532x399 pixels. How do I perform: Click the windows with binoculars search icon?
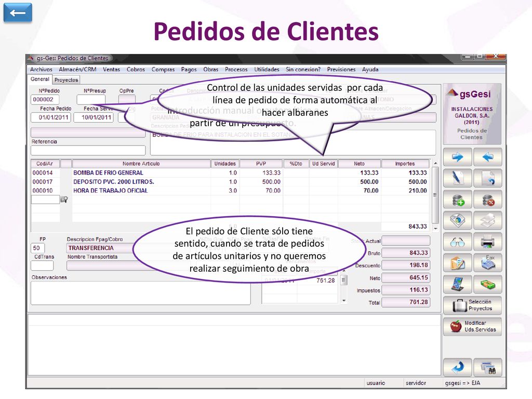click(x=487, y=367)
